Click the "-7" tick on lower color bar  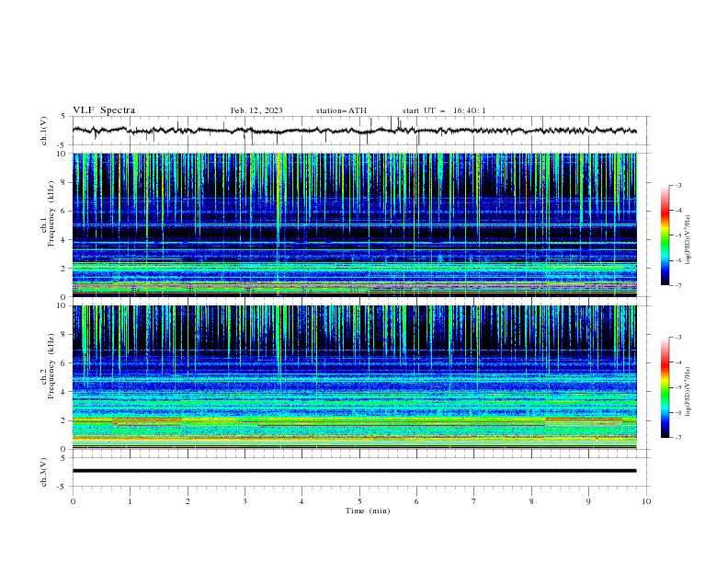[677, 437]
